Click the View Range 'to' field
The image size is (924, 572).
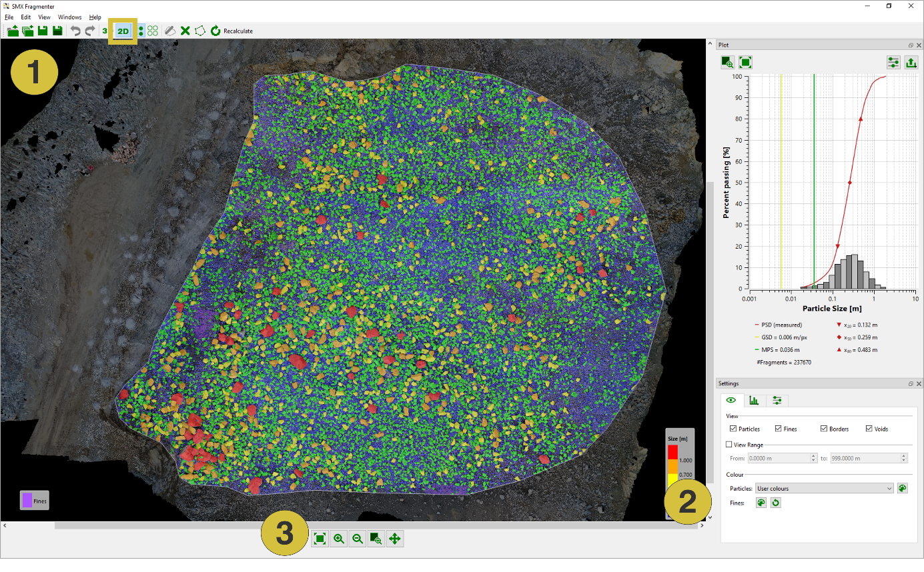[x=869, y=458]
